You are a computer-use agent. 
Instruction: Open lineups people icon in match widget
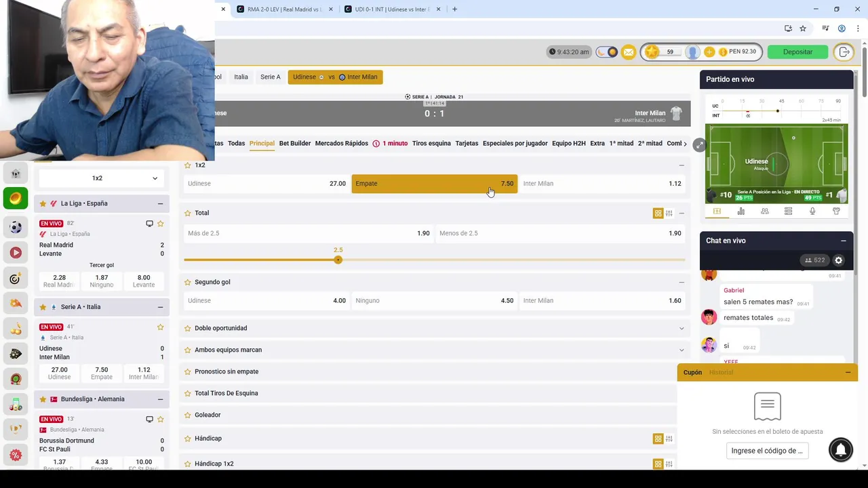765,211
